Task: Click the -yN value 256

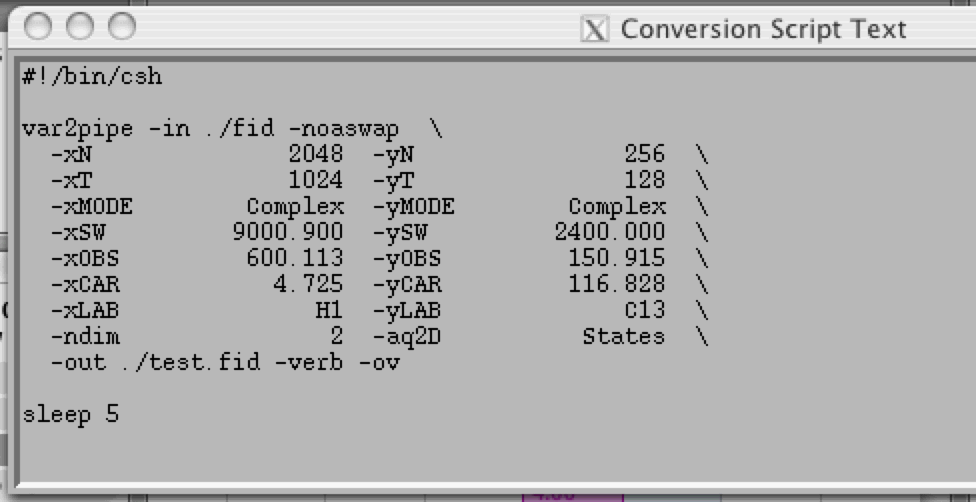Action: tap(644, 155)
